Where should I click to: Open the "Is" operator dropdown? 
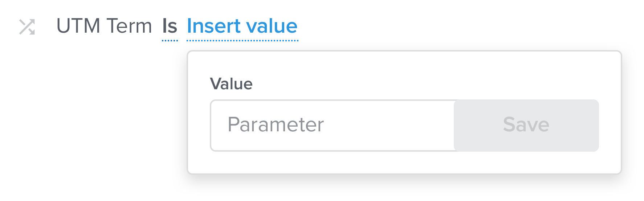[170, 26]
